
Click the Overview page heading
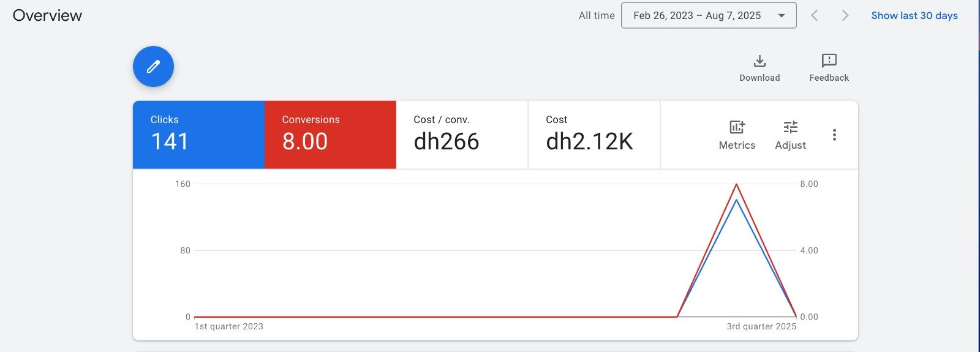pos(47,15)
